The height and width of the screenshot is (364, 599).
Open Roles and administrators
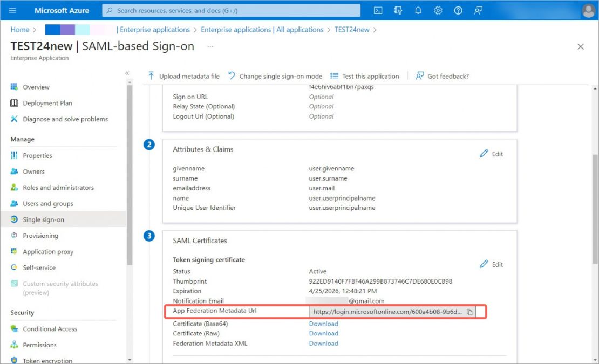pyautogui.click(x=52, y=188)
